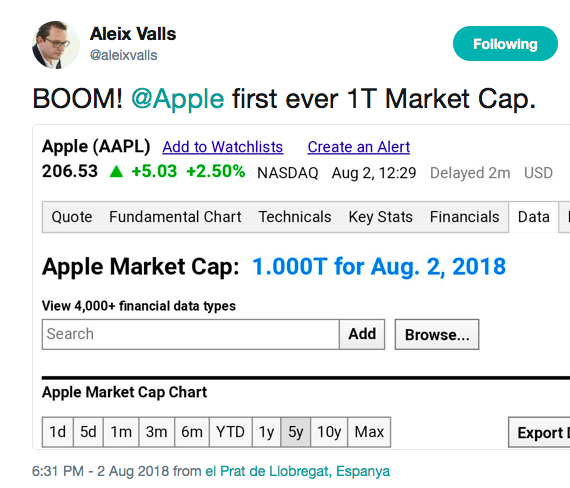This screenshot has height=488, width=570.
Task: Choose the Max chart range
Action: pos(369,432)
